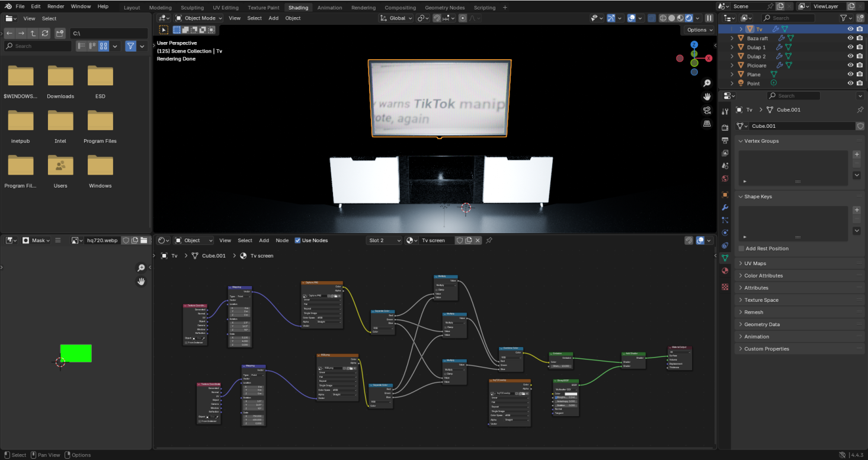This screenshot has width=868, height=460.
Task: Open the Slot 2 material slot dropdown
Action: click(x=384, y=240)
